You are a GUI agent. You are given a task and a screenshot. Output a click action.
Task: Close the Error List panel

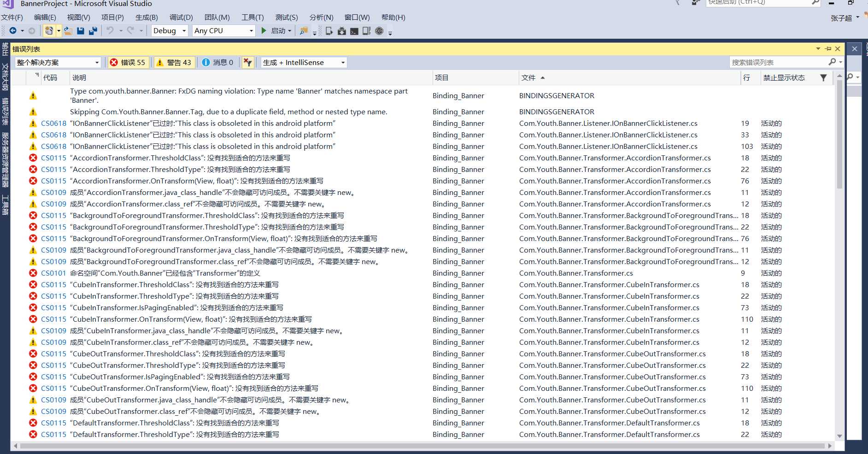(838, 49)
